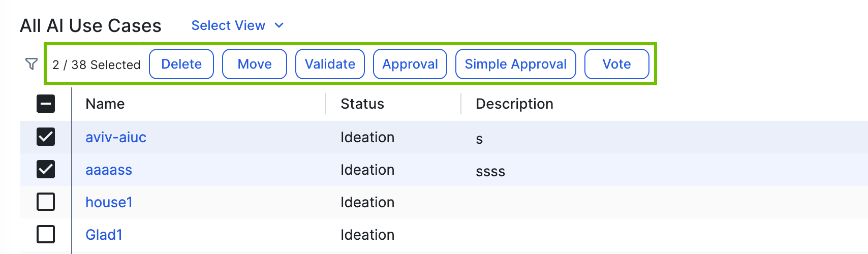
Task: Click the Validate button
Action: click(x=330, y=64)
